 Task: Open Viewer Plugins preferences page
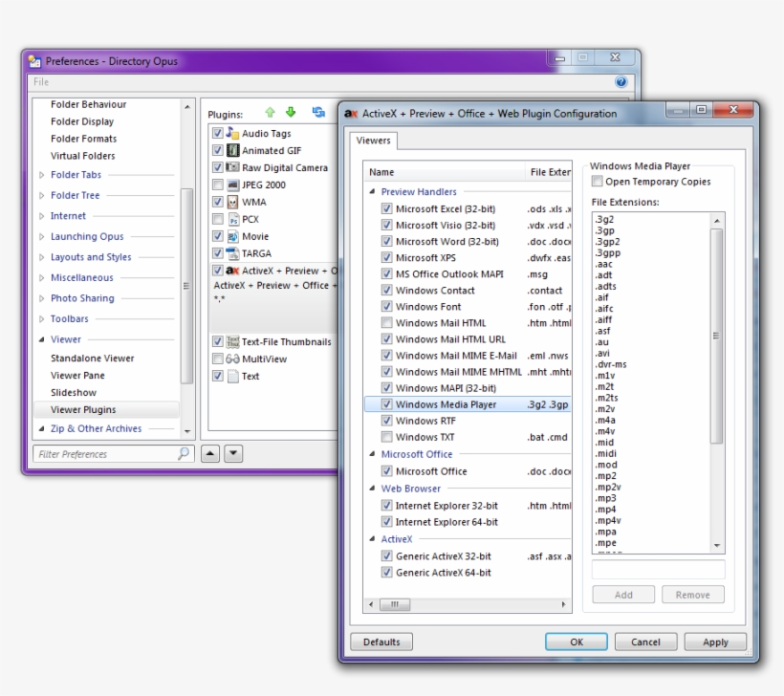(x=106, y=409)
